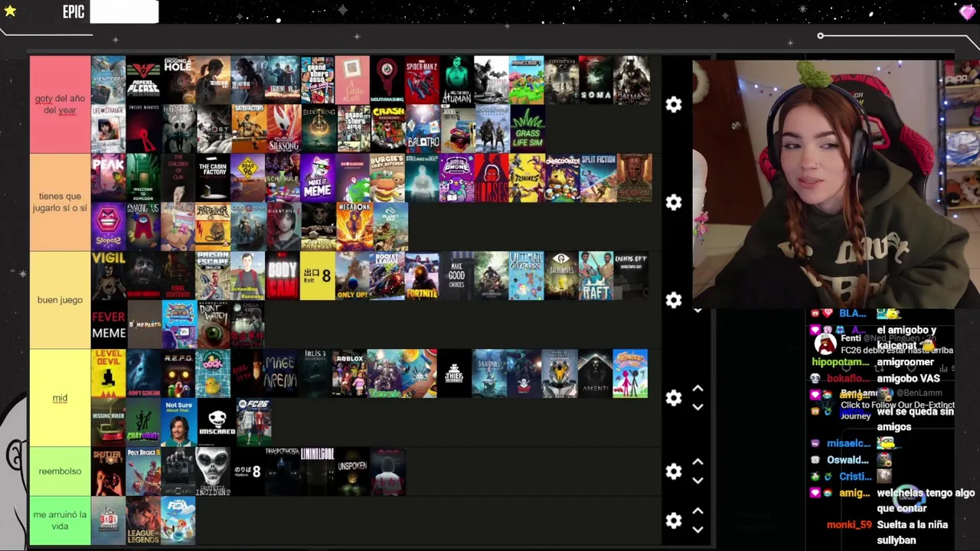Select the Unspoken game cover
The image size is (980, 551).
point(352,471)
